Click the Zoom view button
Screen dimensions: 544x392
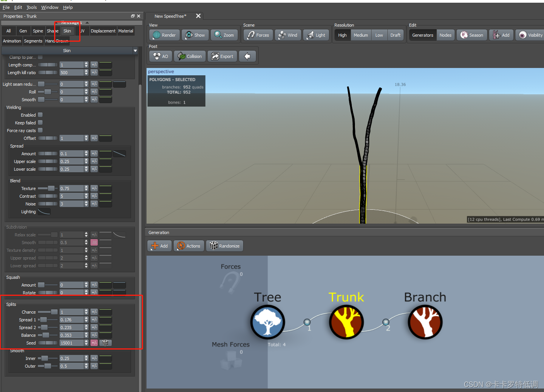[225, 35]
